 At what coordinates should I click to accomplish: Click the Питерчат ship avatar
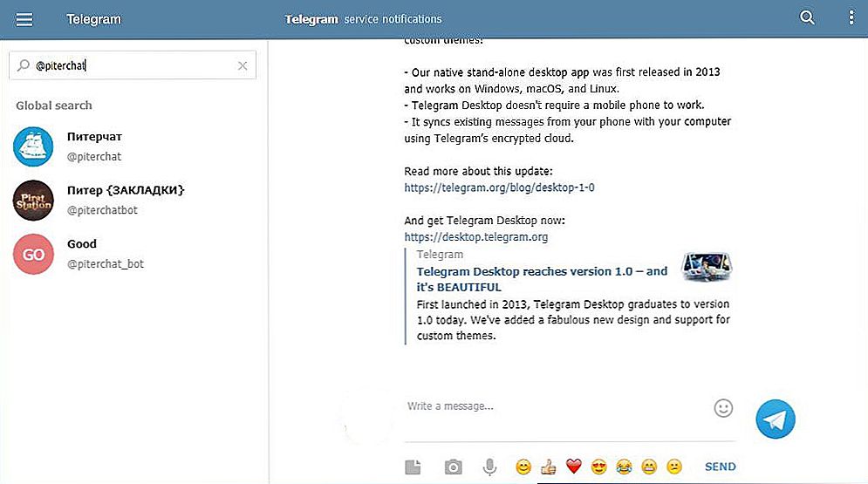33,147
